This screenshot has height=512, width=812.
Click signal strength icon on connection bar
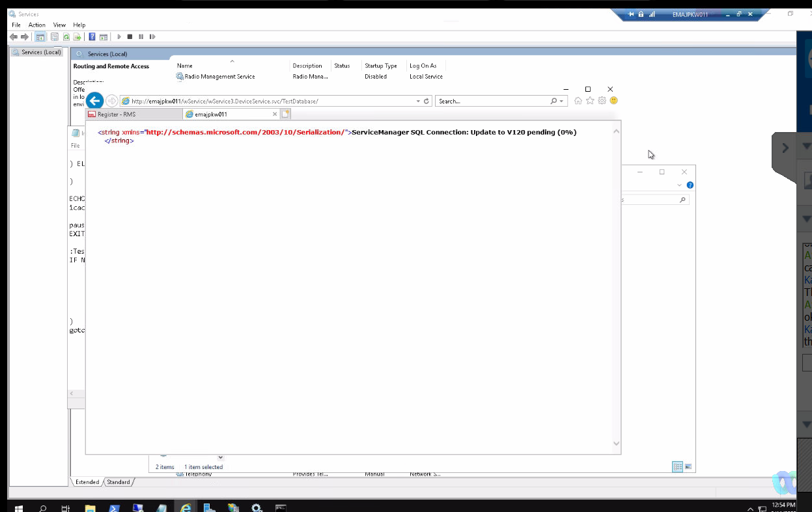click(x=651, y=14)
